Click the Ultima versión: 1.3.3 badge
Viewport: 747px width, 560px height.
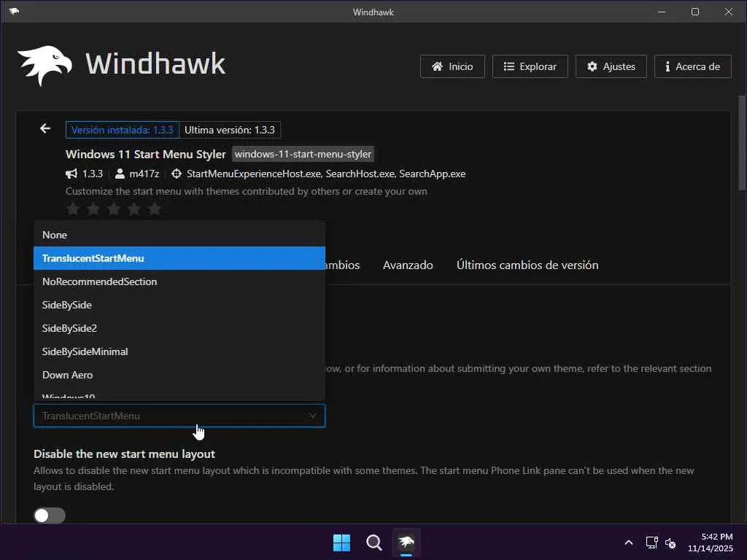(230, 130)
